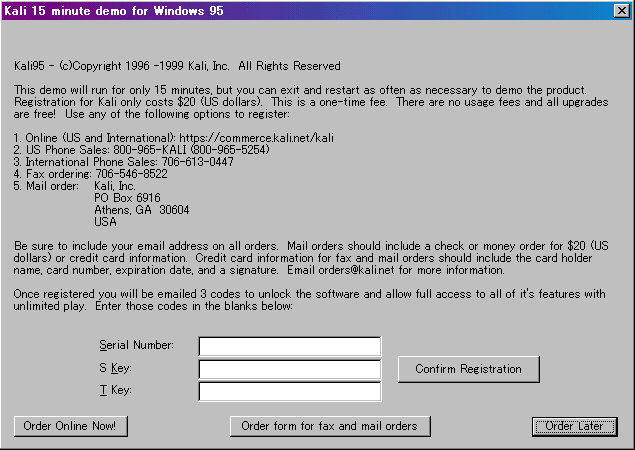This screenshot has width=635, height=450.
Task: Focus the S Key text box
Action: (x=290, y=369)
